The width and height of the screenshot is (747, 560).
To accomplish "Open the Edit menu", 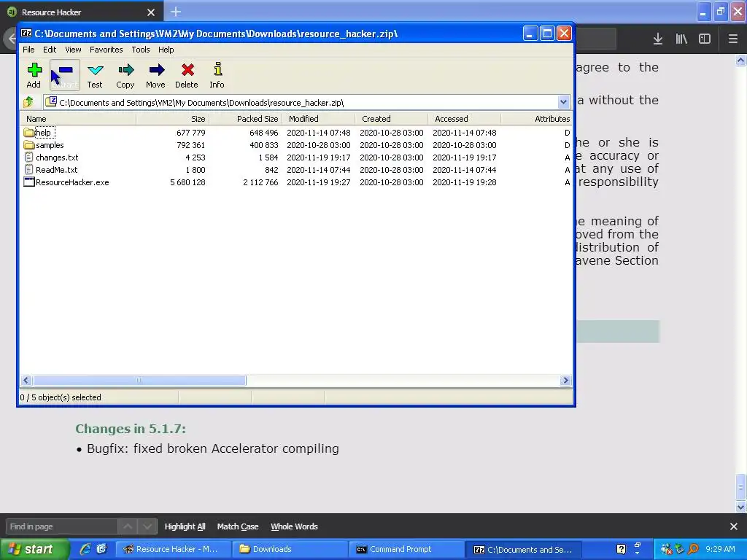I will (x=50, y=50).
